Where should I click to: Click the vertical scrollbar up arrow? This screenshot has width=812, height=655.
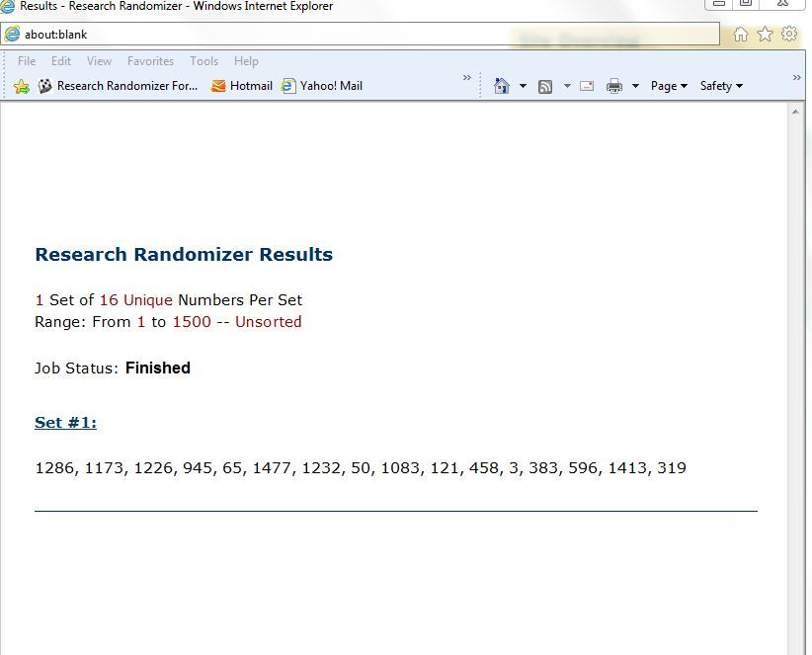click(x=796, y=112)
